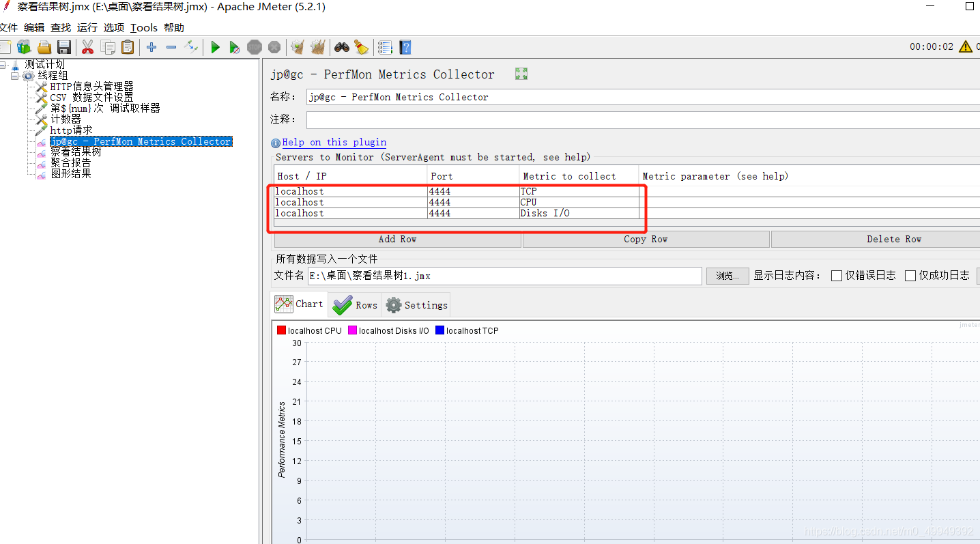Click the TCP metric cell

[579, 192]
